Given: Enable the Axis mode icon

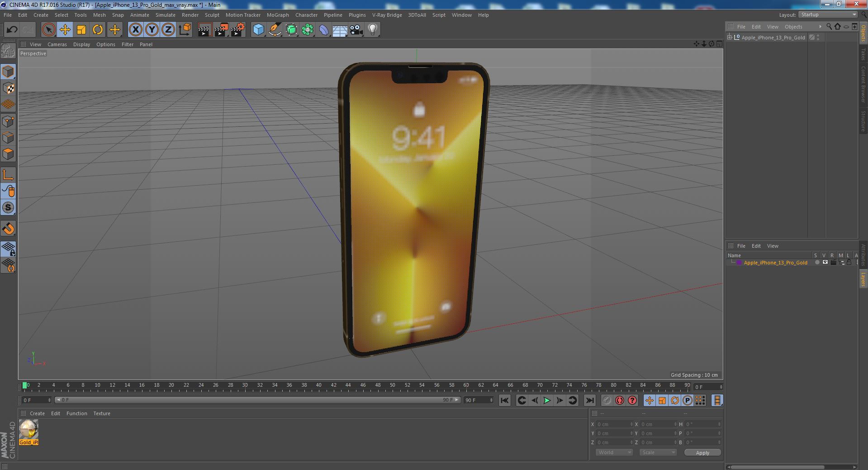Looking at the screenshot, I should (8, 175).
